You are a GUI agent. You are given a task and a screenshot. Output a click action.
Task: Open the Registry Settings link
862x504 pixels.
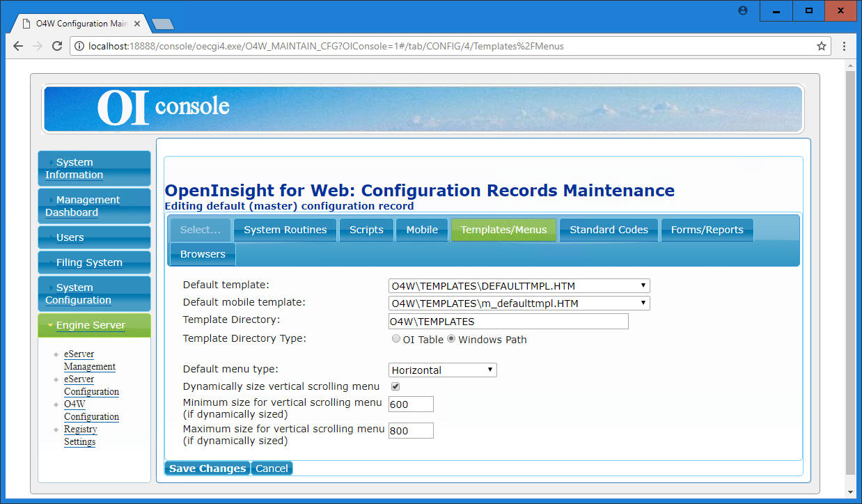[x=80, y=435]
